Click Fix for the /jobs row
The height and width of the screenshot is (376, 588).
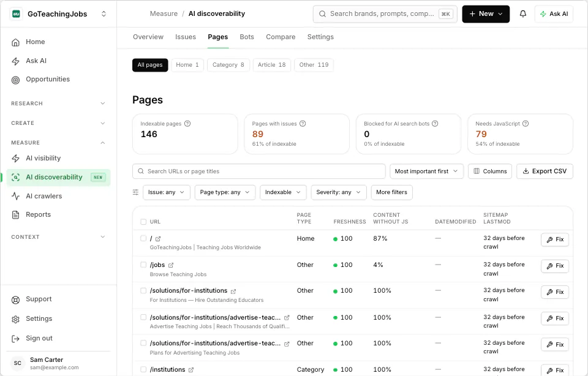coord(555,266)
